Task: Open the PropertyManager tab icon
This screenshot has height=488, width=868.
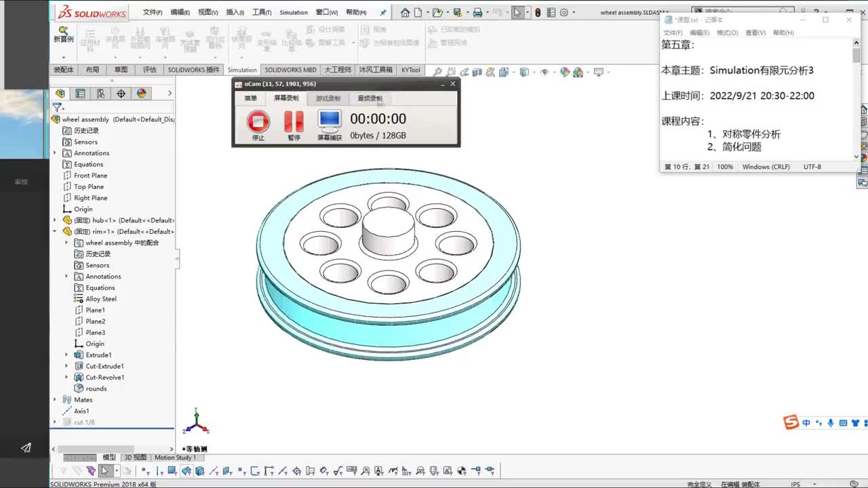Action: [x=80, y=94]
